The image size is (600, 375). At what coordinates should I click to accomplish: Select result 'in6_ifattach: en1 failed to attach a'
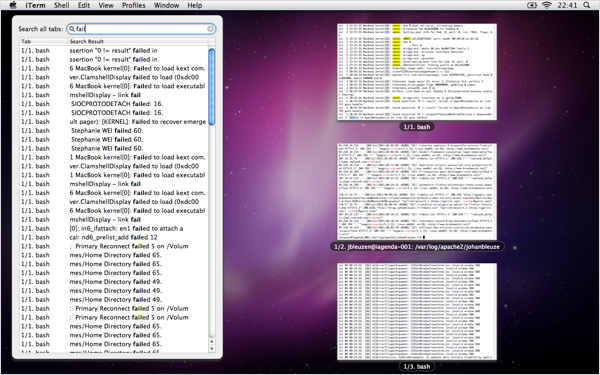coord(114,228)
